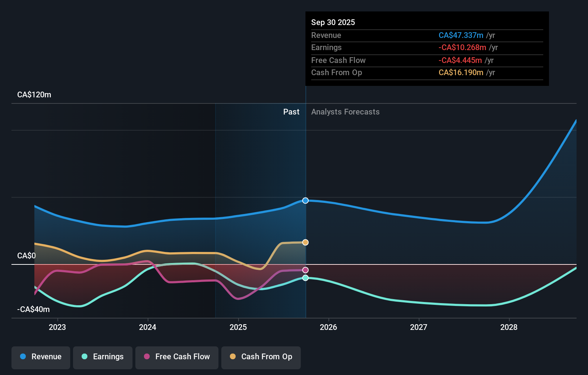
Task: Click the 2027 label on the time axis
Action: point(419,327)
